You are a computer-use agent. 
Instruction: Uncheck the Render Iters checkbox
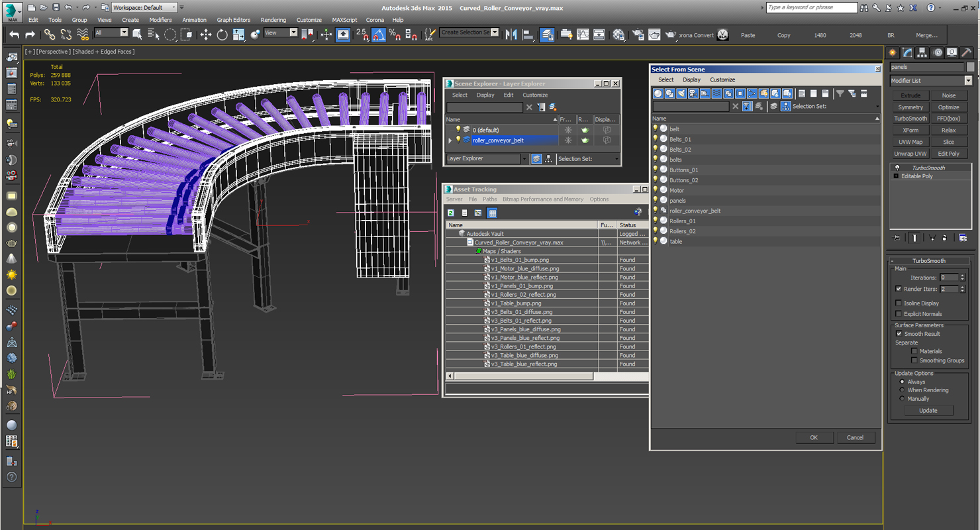899,289
